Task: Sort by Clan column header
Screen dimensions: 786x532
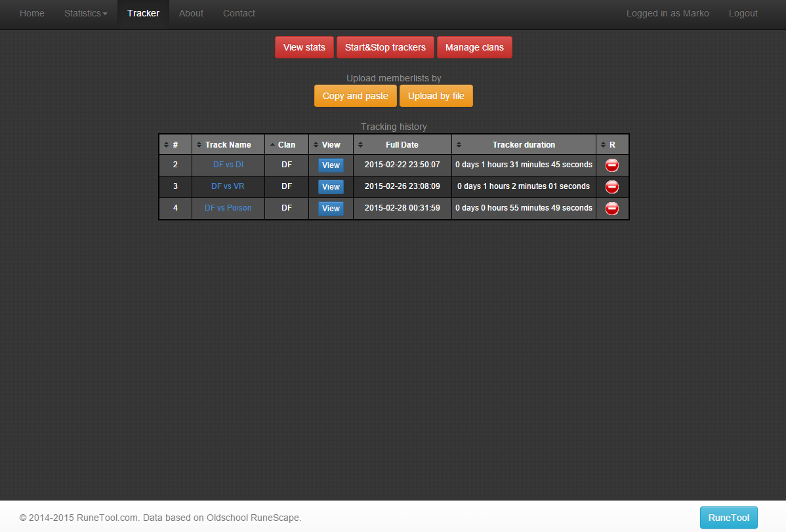Action: (x=287, y=144)
